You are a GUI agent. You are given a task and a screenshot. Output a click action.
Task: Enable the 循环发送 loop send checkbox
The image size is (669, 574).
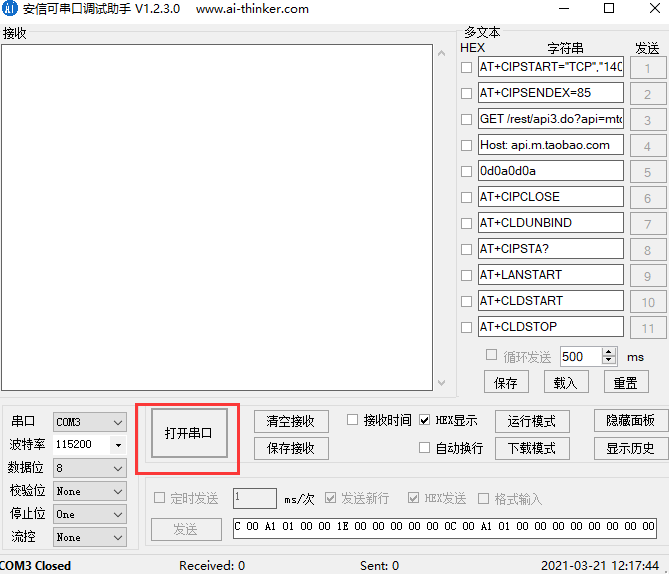[492, 355]
